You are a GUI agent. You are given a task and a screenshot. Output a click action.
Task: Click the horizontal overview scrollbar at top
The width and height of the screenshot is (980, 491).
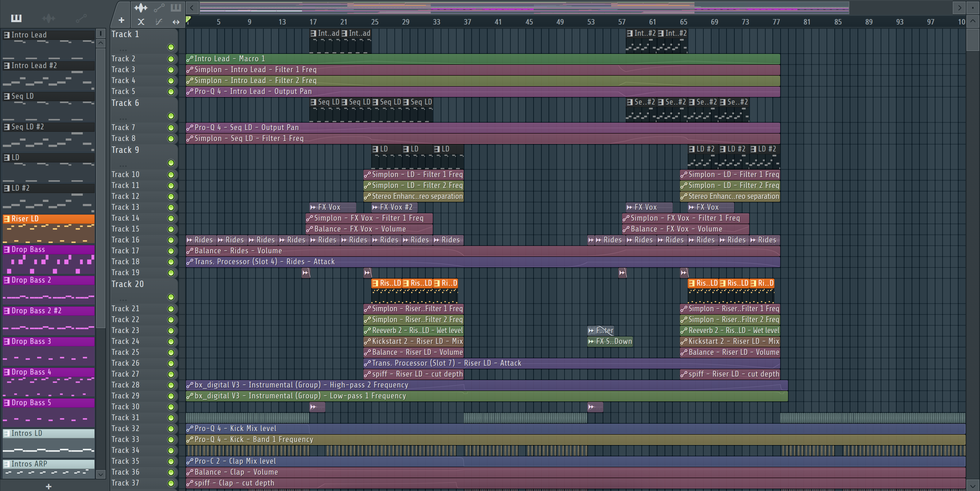pos(524,7)
